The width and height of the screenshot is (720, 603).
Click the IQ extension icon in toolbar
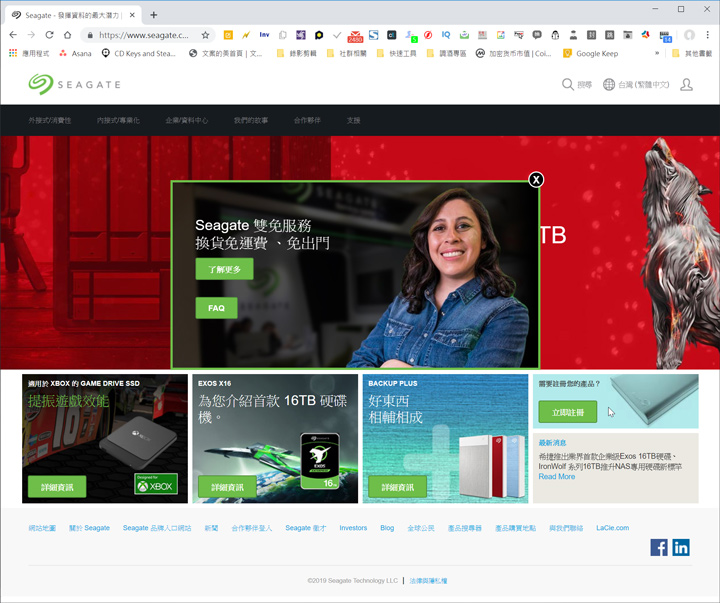click(446, 35)
